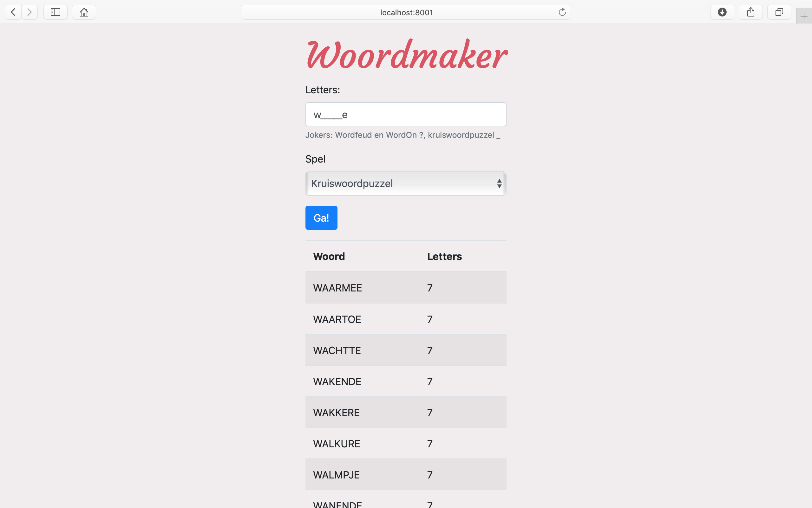Select the word WAARMEE

[337, 288]
